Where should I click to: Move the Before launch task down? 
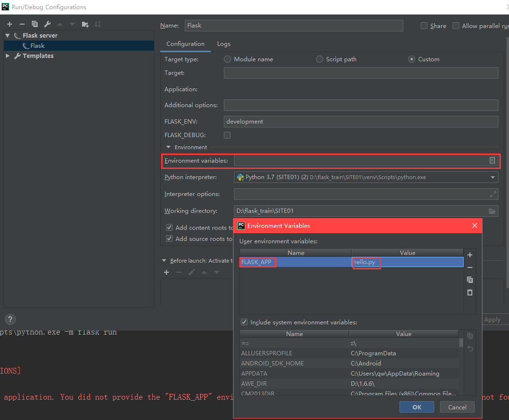click(x=217, y=272)
